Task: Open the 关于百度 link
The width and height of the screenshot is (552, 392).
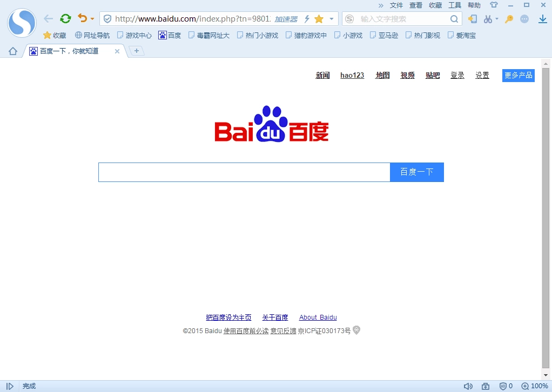Action: point(275,317)
